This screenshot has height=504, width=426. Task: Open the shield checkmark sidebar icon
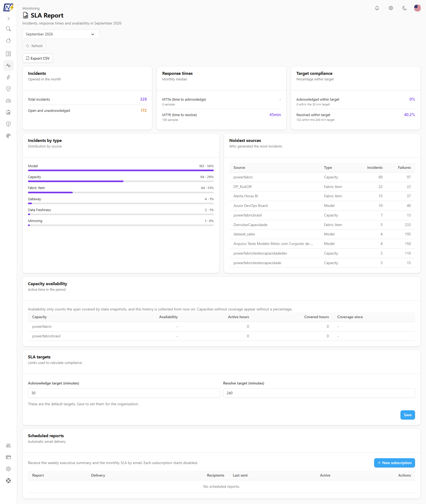pyautogui.click(x=9, y=89)
